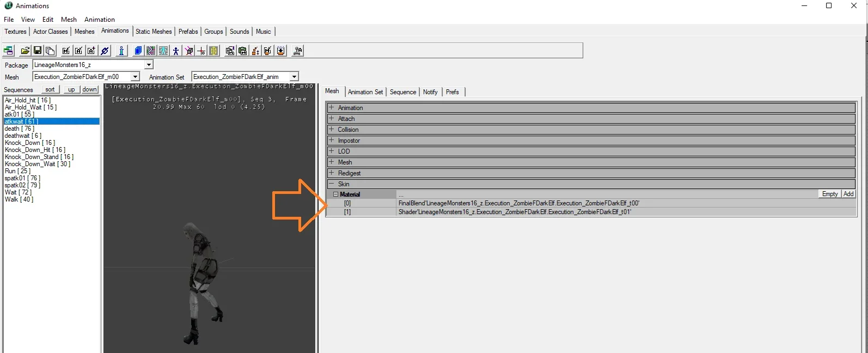The width and height of the screenshot is (868, 353).
Task: Open the Notify tab
Action: 430,92
